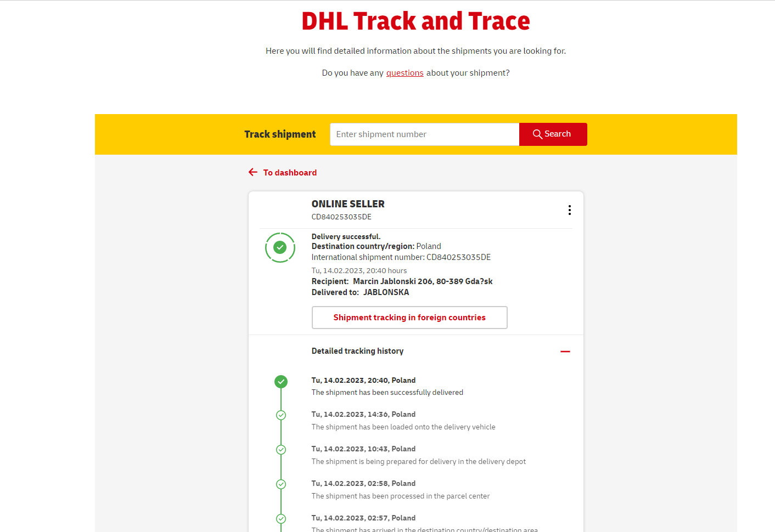Click the three-dot shipment options menu

(569, 210)
